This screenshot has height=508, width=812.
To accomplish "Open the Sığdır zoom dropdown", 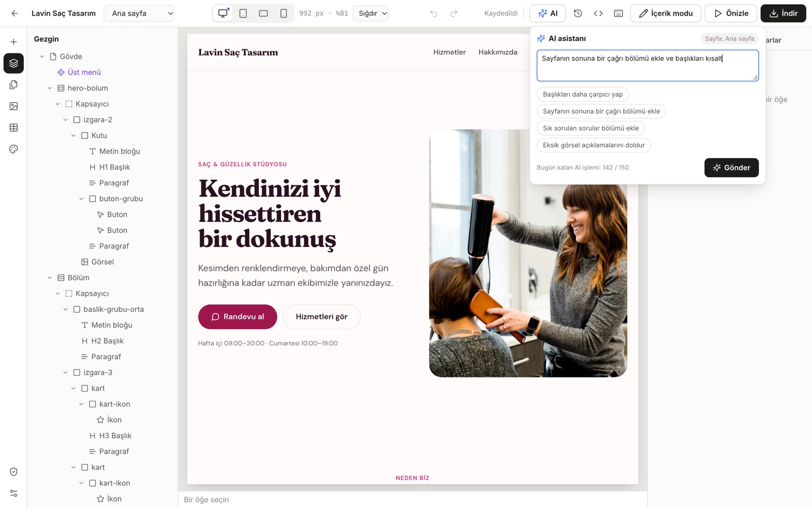I will tap(370, 13).
